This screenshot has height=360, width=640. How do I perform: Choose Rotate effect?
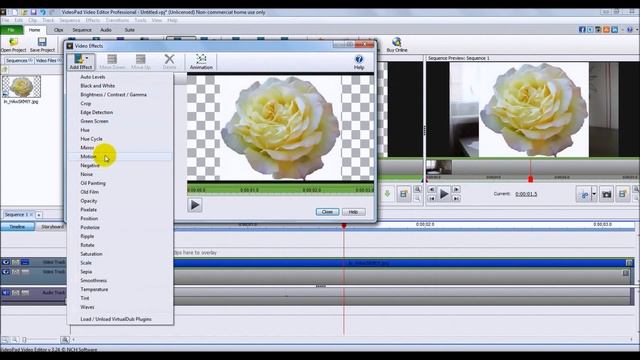coord(87,245)
